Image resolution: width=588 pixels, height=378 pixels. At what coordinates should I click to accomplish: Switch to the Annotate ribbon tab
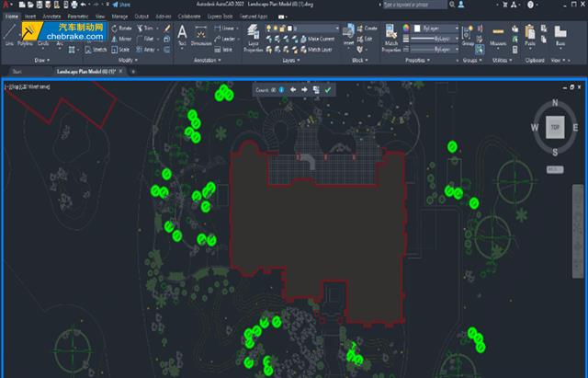[51, 17]
